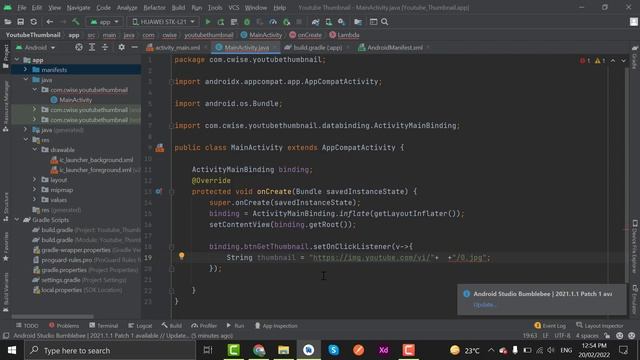640x360 pixels.
Task: Click the Make Project hammer icon
Action: coord(76,22)
